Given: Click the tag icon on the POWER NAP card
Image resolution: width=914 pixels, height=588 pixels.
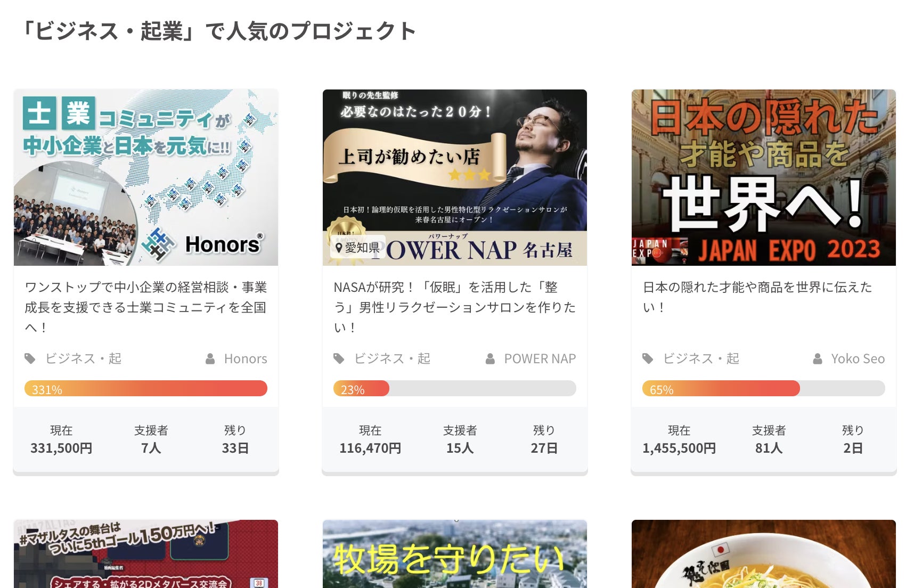Looking at the screenshot, I should point(339,358).
